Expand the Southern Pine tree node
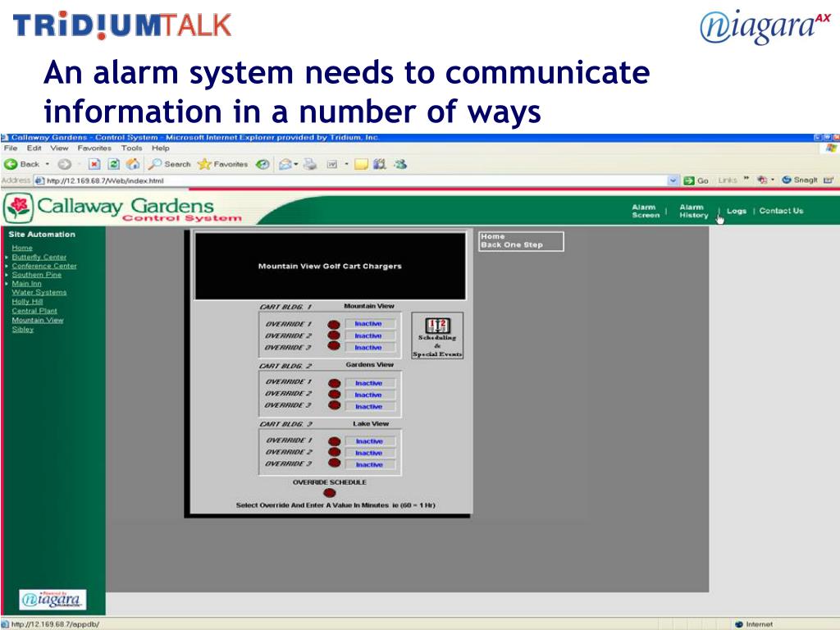Image resolution: width=840 pixels, height=630 pixels. (7, 274)
